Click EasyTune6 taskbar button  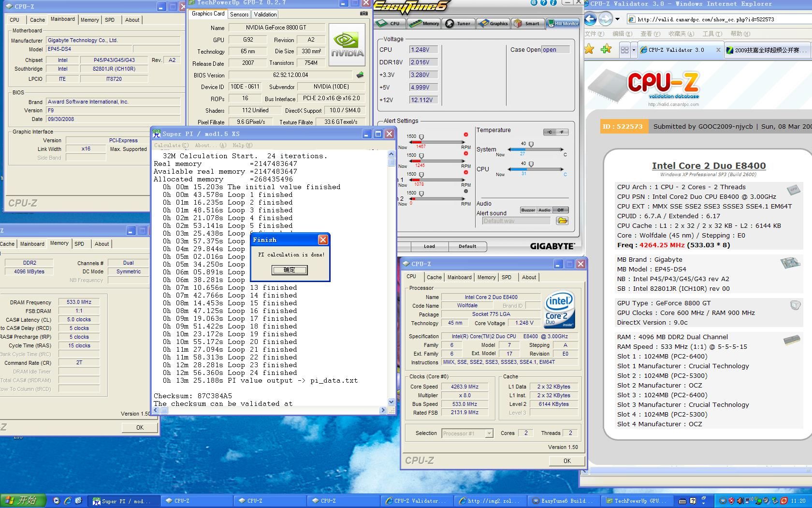click(563, 501)
